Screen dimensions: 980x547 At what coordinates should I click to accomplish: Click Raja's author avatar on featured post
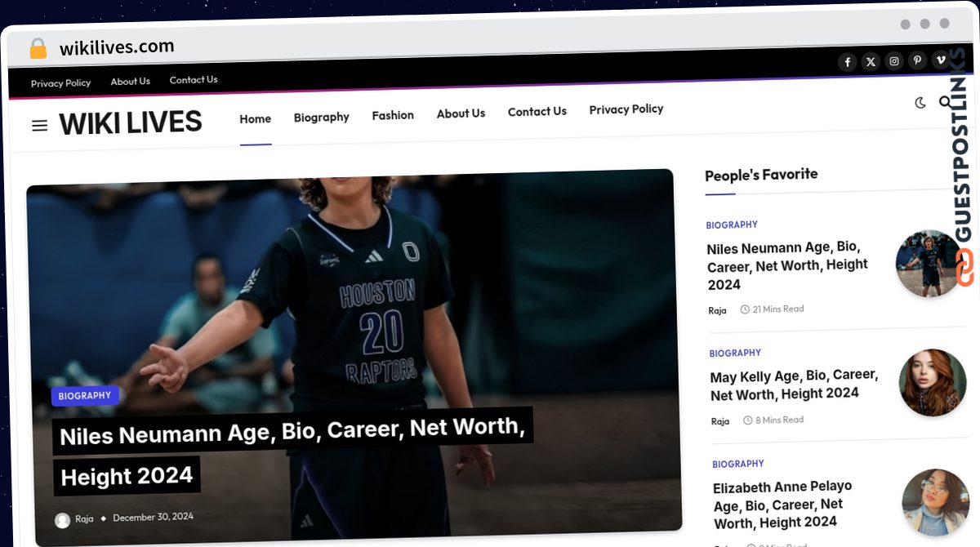(x=62, y=520)
